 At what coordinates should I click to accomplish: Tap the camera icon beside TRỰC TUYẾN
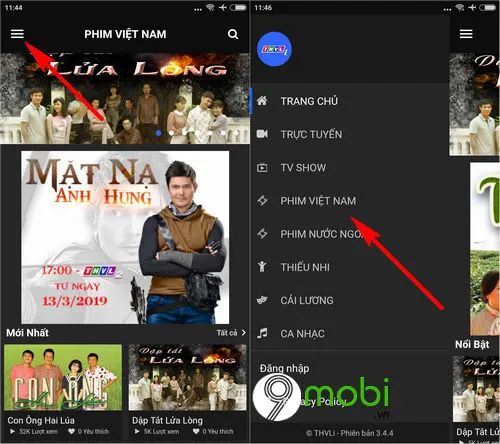[x=262, y=134]
